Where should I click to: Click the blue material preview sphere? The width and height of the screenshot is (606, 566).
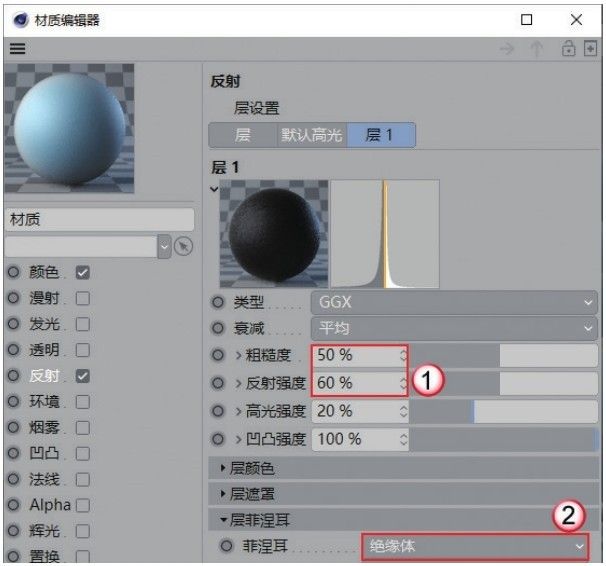(x=69, y=128)
